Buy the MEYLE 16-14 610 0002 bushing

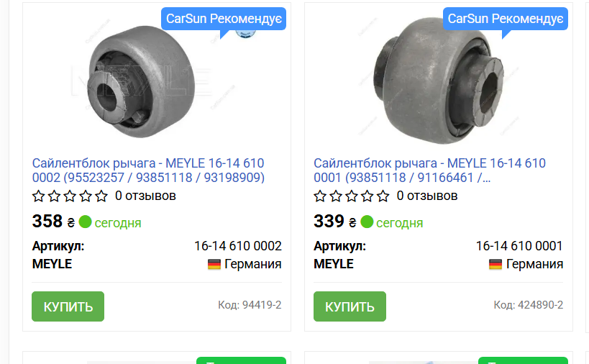coord(68,306)
